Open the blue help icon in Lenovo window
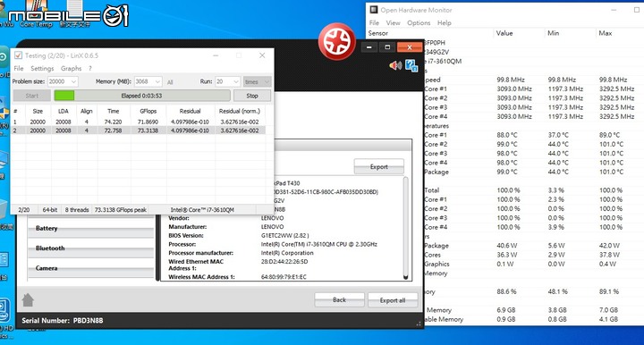644x345 pixels. click(x=411, y=65)
